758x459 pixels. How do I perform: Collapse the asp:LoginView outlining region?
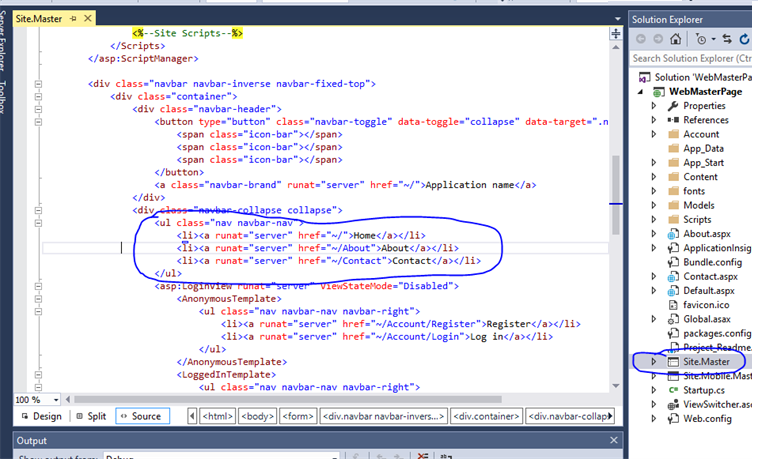[x=38, y=286]
